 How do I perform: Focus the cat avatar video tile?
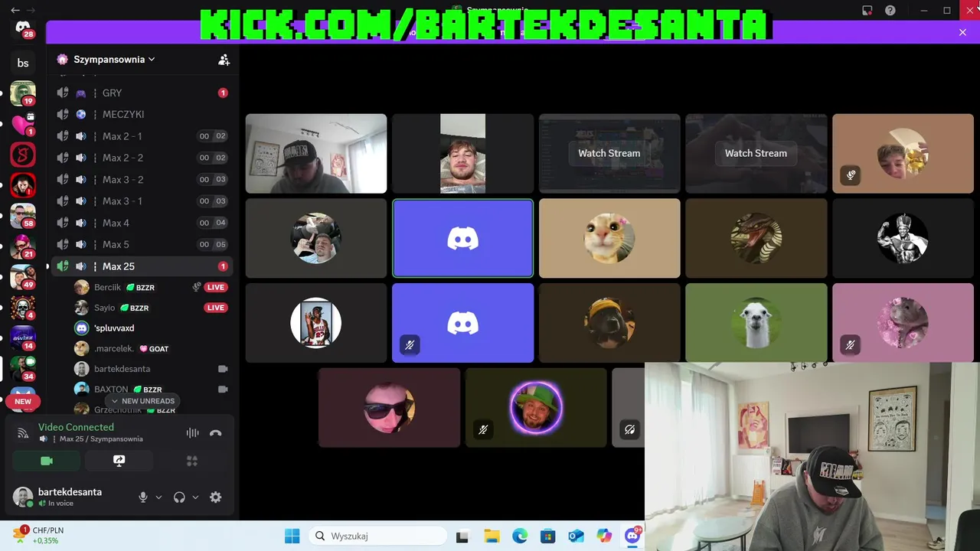609,238
